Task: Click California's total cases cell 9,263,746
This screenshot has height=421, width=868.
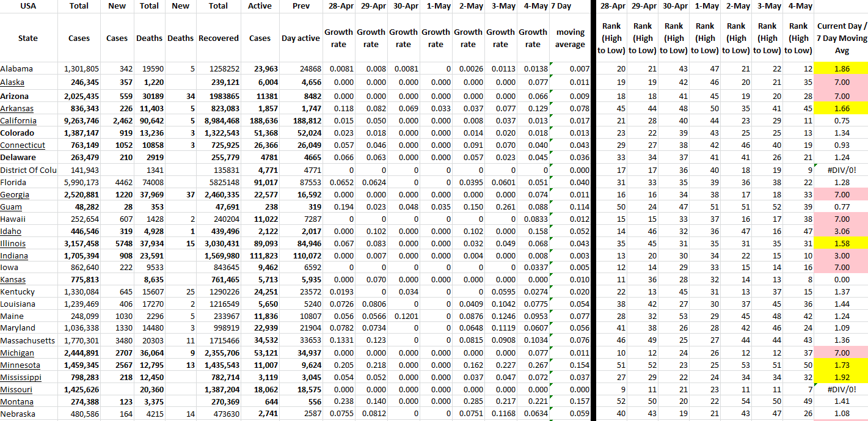Action: [x=81, y=121]
